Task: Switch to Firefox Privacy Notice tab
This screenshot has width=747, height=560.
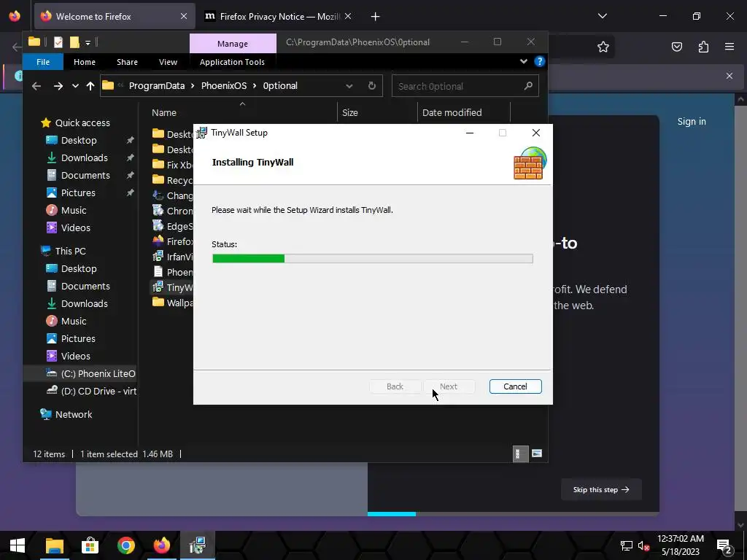Action: pyautogui.click(x=279, y=17)
